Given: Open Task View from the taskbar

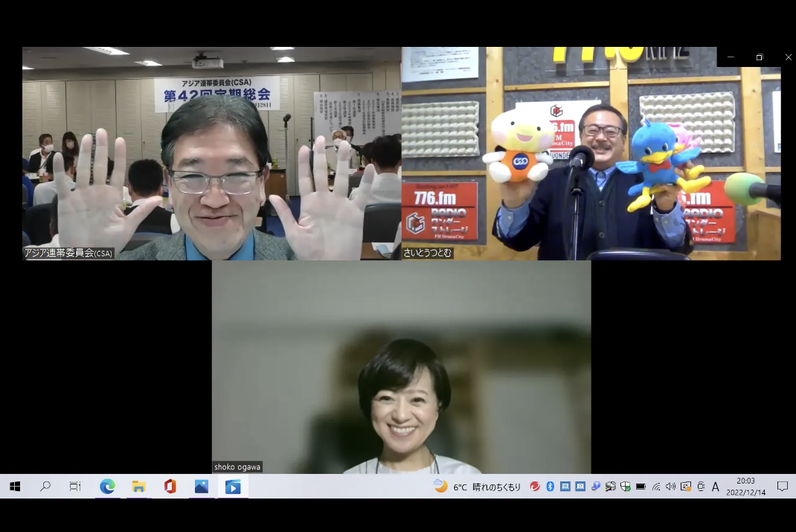Looking at the screenshot, I should 75,487.
